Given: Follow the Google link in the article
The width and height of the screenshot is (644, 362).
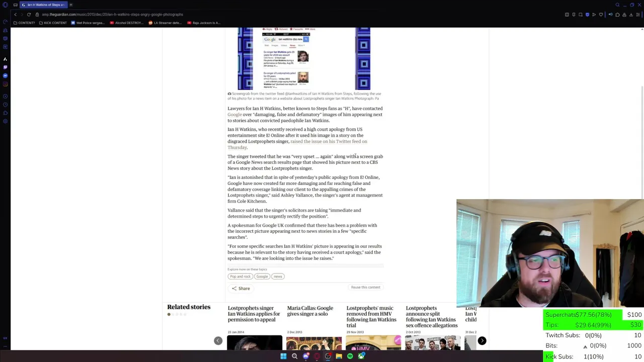Looking at the screenshot, I should tap(234, 115).
